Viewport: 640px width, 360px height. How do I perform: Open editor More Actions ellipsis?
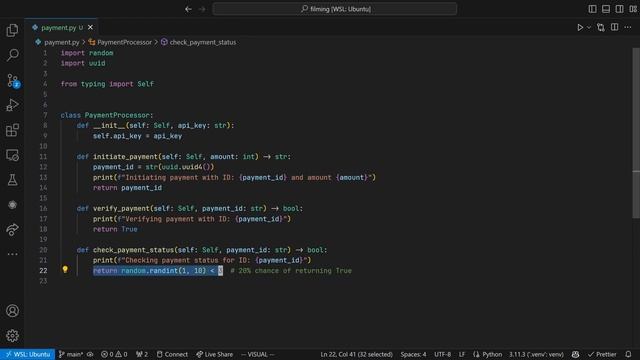pos(628,27)
